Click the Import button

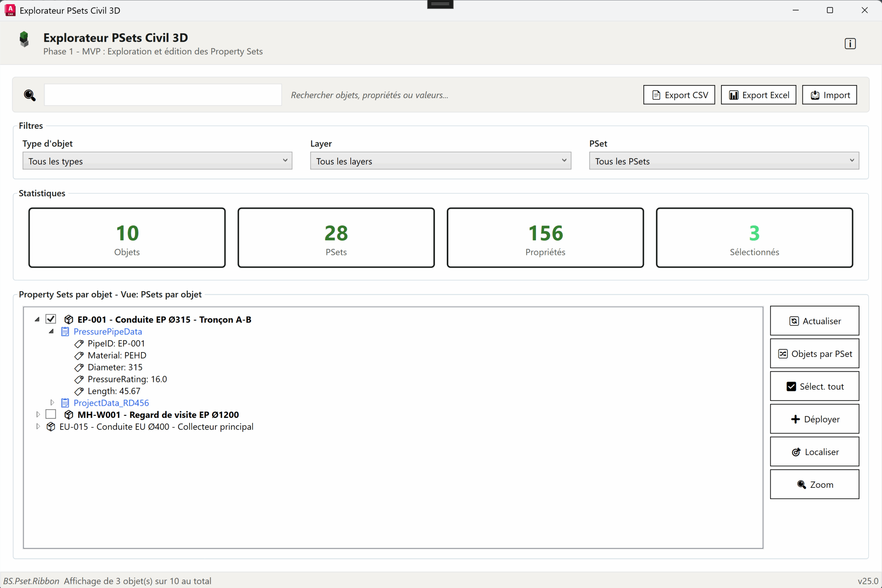click(x=829, y=95)
